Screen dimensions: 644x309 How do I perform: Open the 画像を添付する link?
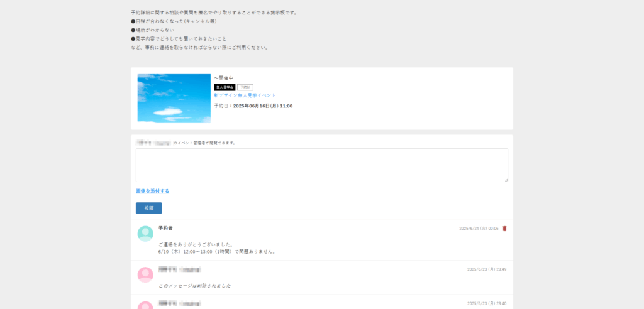pos(152,191)
